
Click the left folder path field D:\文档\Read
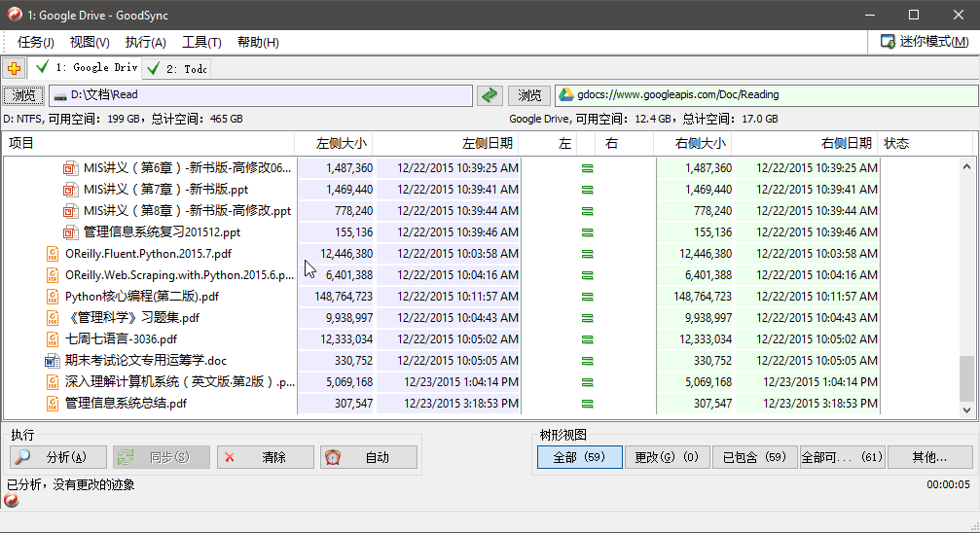[261, 95]
